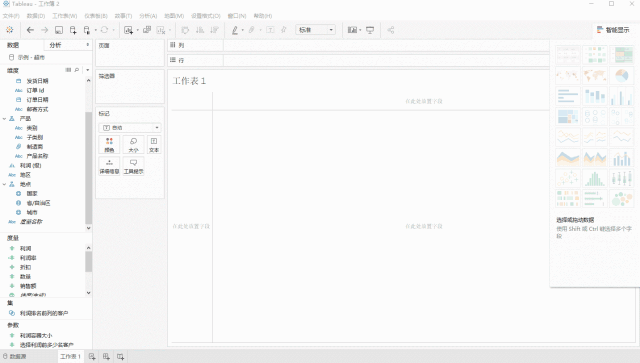Select the treemap chart in Show Me
The width and height of the screenshot is (640, 363).
(567, 117)
